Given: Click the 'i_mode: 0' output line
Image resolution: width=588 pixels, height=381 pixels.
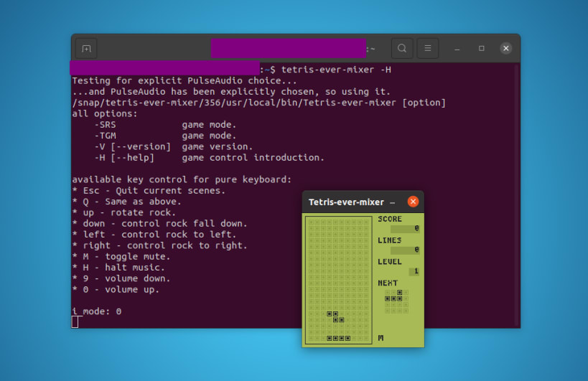Looking at the screenshot, I should (x=97, y=311).
